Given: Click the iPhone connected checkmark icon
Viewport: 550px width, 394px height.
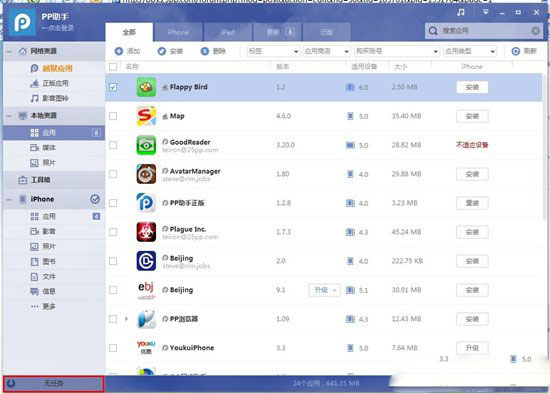Looking at the screenshot, I should click(x=95, y=199).
